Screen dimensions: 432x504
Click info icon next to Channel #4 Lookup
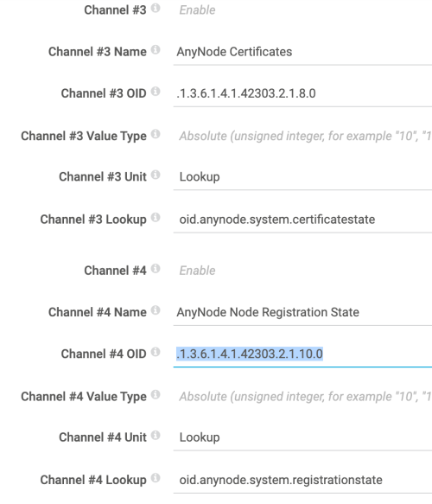pyautogui.click(x=156, y=478)
